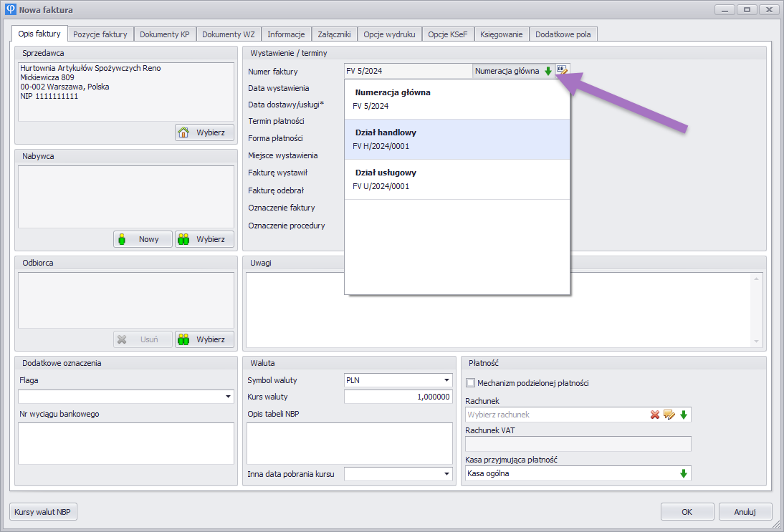Click the edit invoice number pencil icon

(563, 70)
